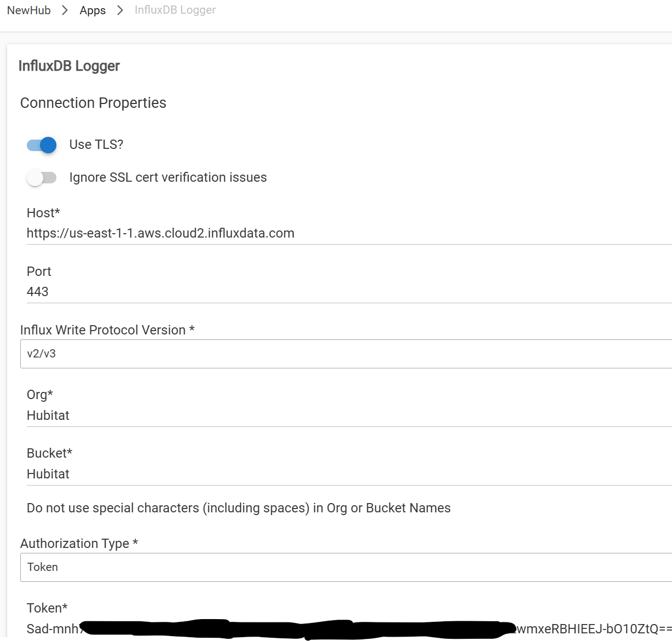Select the InfluxDB Logger breadcrumb item
This screenshot has width=672, height=641.
click(175, 10)
